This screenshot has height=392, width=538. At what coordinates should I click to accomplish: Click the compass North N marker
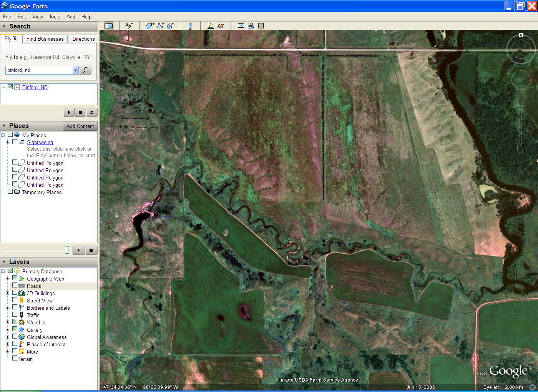point(521,35)
